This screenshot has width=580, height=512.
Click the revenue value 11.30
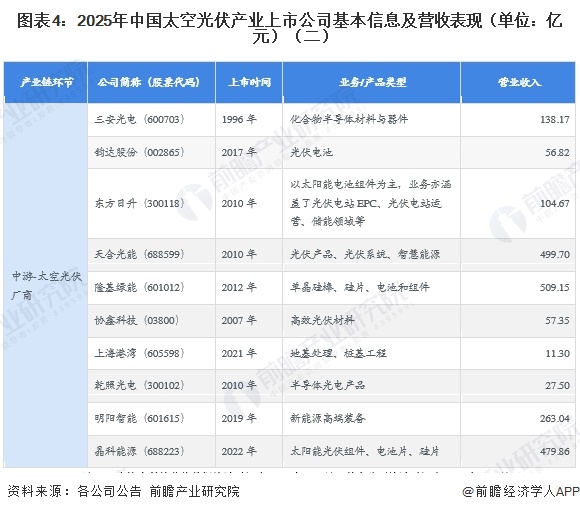pyautogui.click(x=557, y=353)
